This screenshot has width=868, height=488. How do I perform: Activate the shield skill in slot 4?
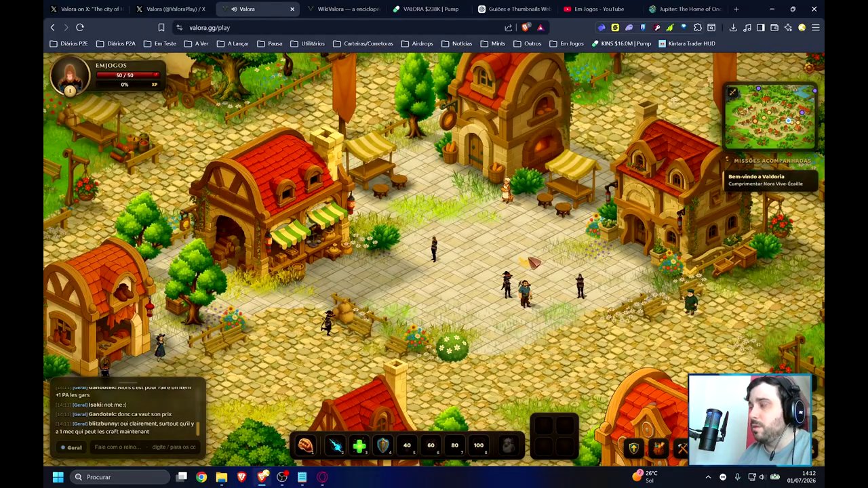(x=382, y=445)
